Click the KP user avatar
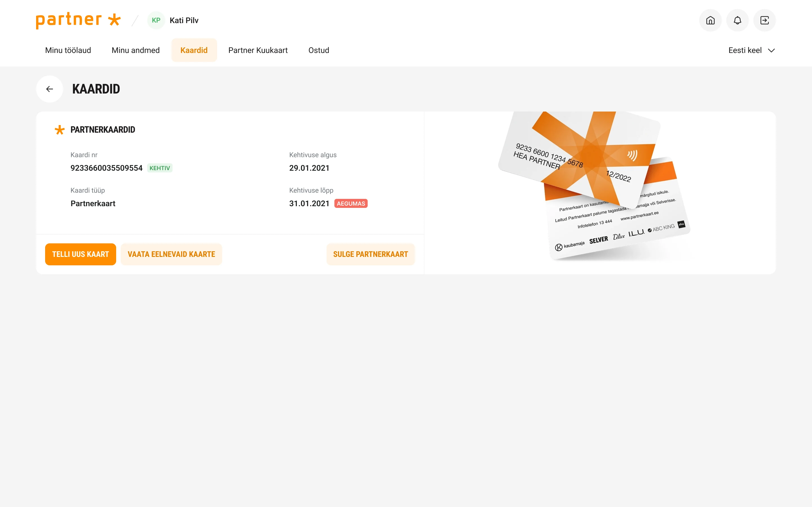 (x=156, y=21)
